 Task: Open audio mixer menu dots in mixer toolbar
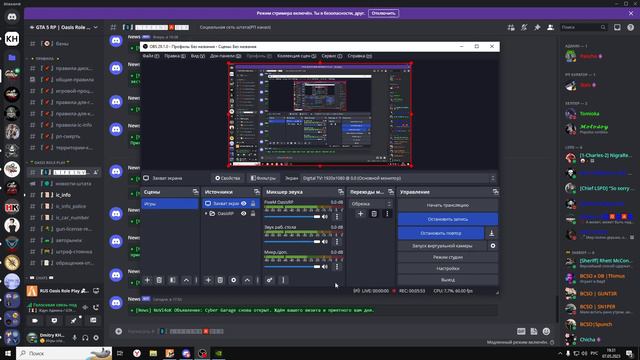283,280
